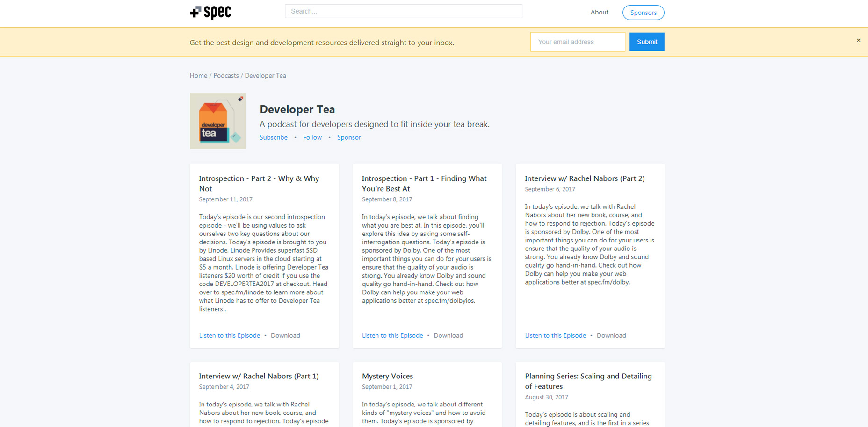Viewport: 868px width, 427px height.
Task: Follow the Developer Tea podcast
Action: [x=312, y=137]
